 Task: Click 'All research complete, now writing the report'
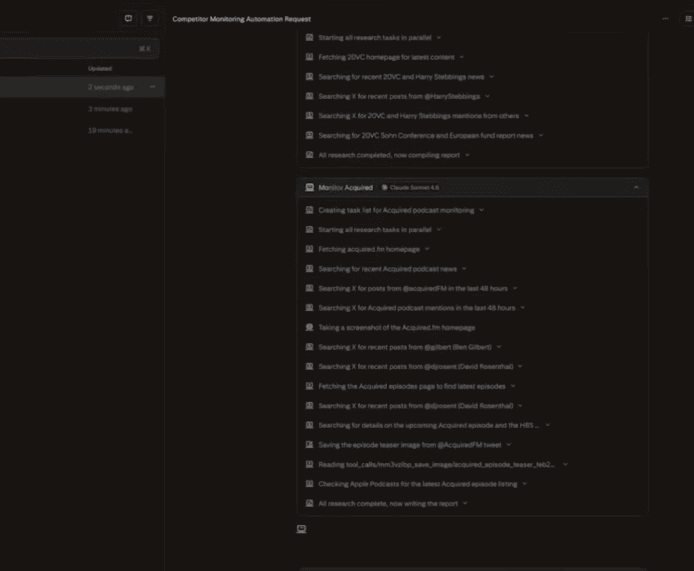[388, 503]
